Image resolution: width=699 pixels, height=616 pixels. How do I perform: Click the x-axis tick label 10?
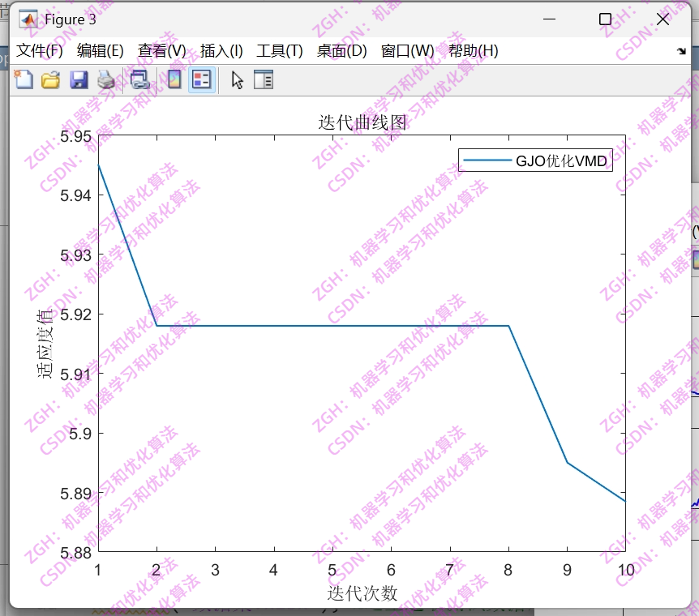click(x=626, y=570)
